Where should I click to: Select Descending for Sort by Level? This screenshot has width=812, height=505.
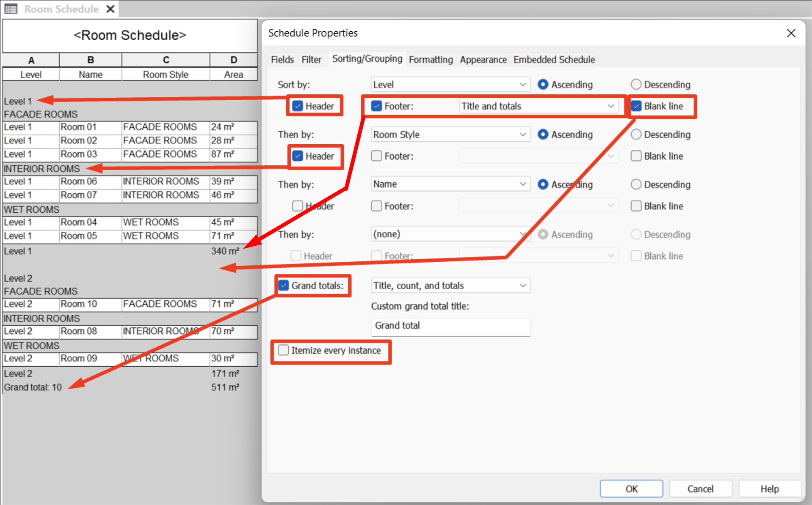click(636, 85)
